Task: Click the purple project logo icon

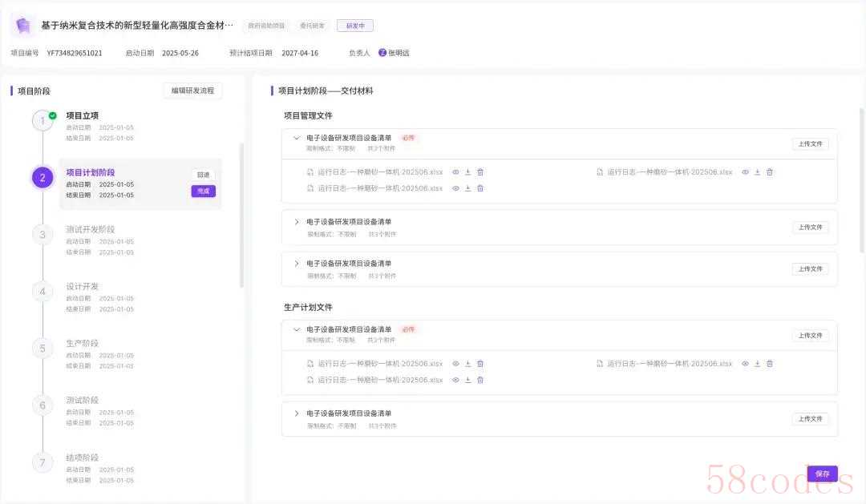Action: pyautogui.click(x=23, y=26)
